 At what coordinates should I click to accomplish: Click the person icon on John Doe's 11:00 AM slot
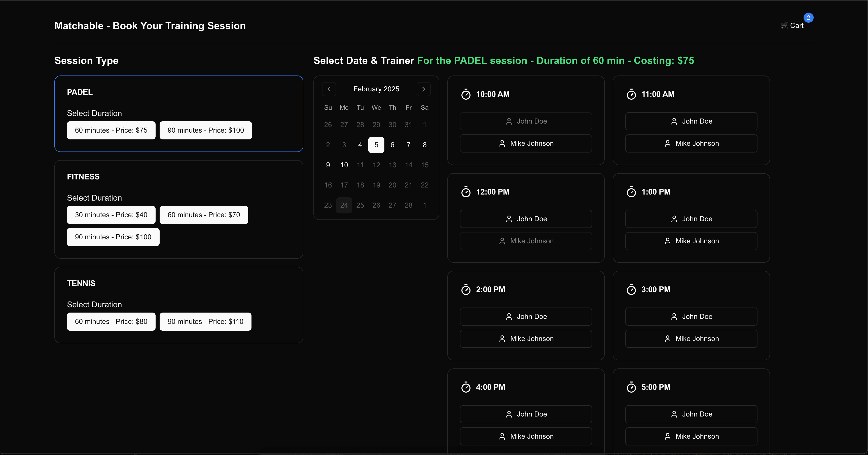click(674, 121)
